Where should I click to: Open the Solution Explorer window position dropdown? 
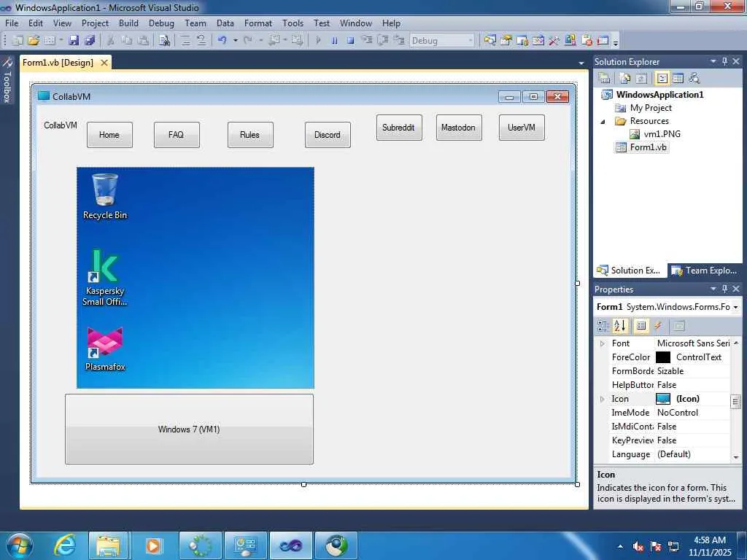point(713,61)
